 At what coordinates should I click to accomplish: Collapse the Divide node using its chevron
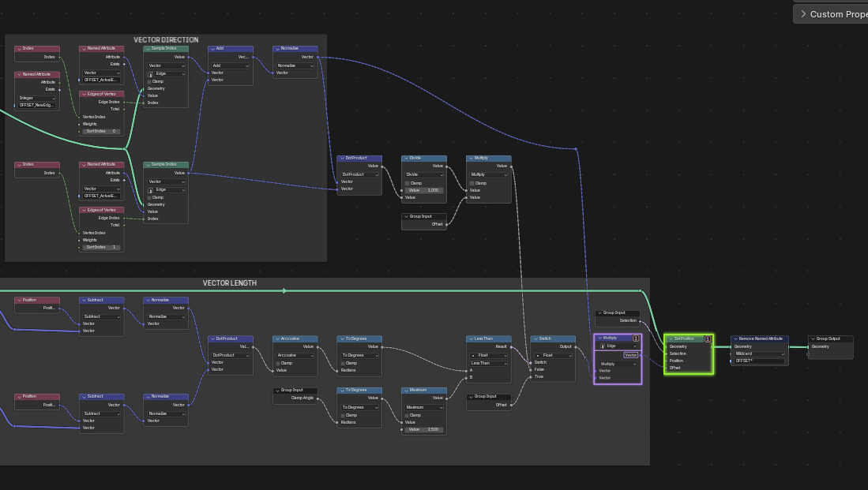point(406,158)
